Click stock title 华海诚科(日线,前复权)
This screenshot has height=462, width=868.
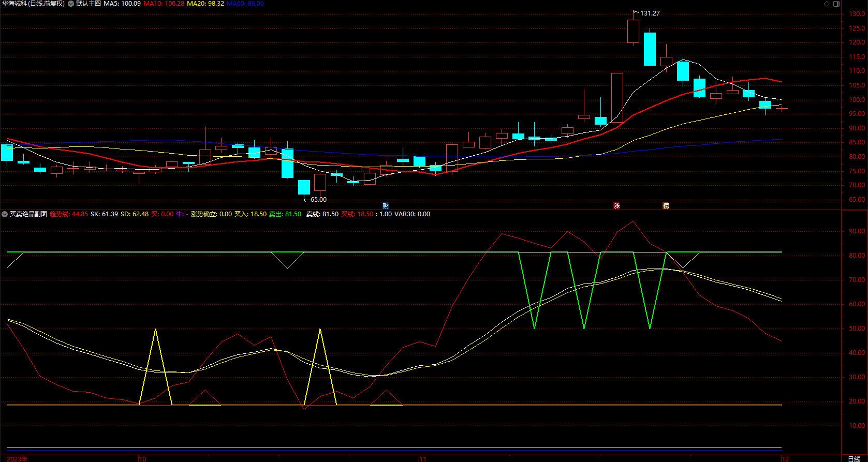[34, 4]
